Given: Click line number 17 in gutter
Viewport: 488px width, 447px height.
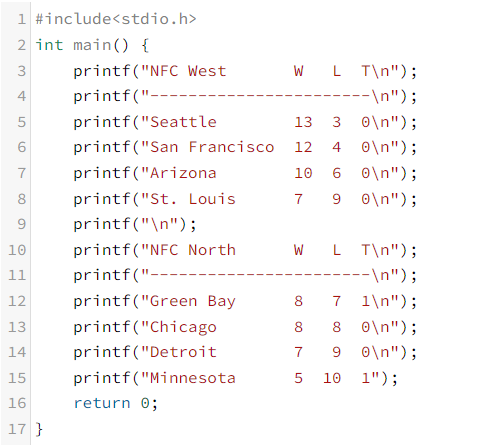Looking at the screenshot, I should pos(17,429).
